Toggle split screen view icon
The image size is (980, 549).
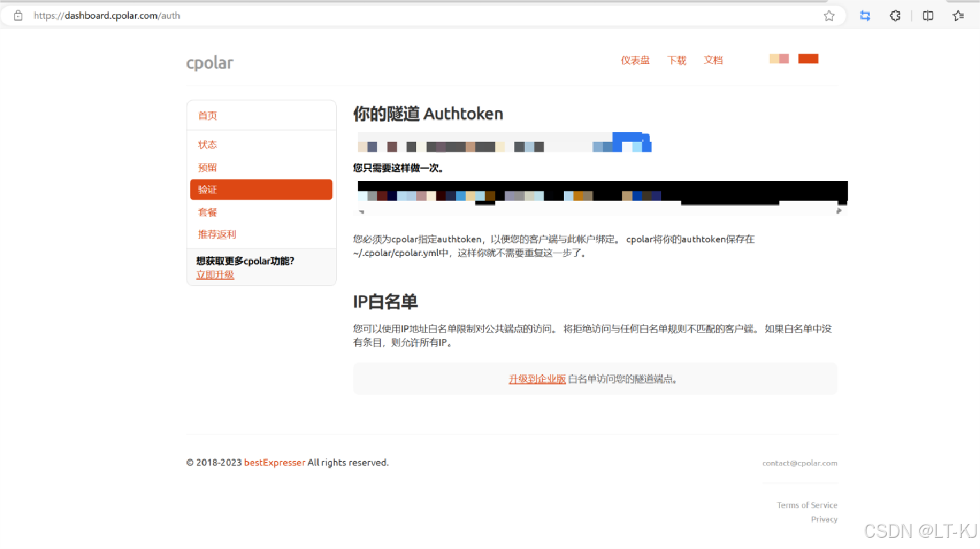click(928, 15)
